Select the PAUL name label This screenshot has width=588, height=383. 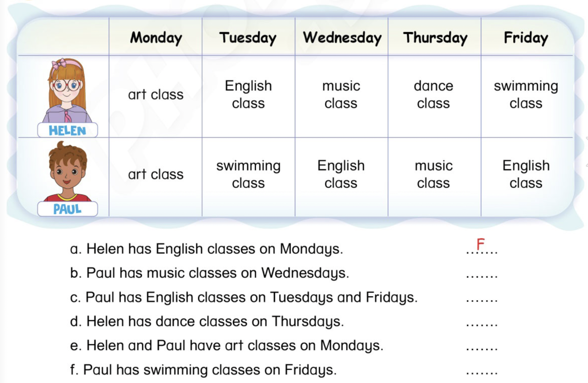point(67,209)
